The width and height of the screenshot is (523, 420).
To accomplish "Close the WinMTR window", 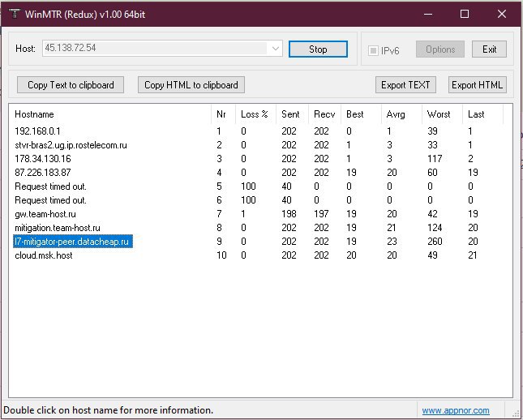I will pyautogui.click(x=502, y=14).
